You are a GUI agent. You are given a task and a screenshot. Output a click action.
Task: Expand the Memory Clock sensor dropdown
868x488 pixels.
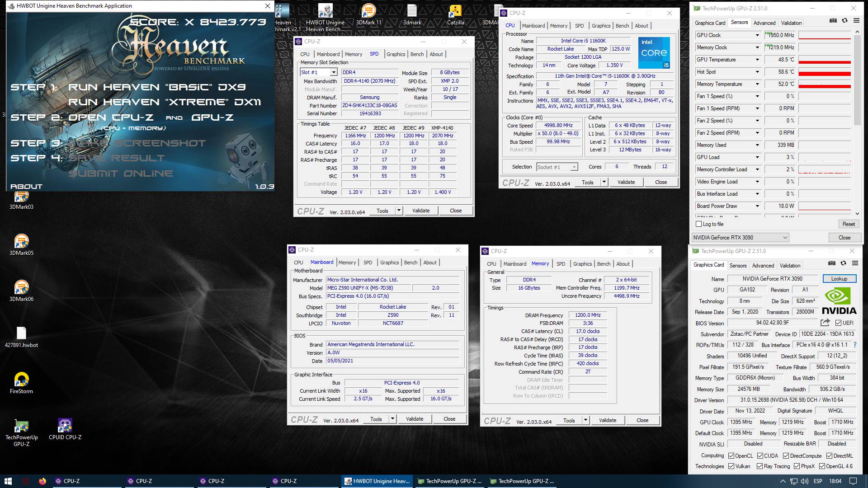click(x=757, y=47)
